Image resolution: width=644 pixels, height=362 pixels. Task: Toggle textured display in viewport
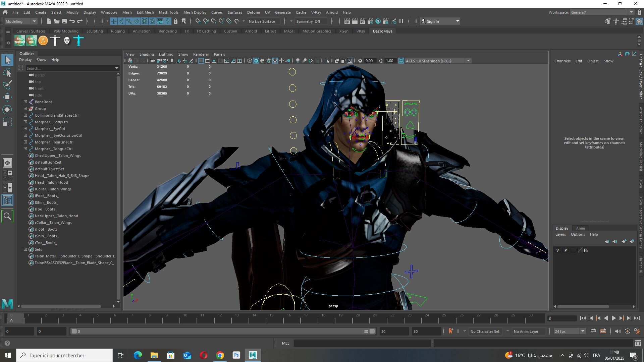(275, 61)
